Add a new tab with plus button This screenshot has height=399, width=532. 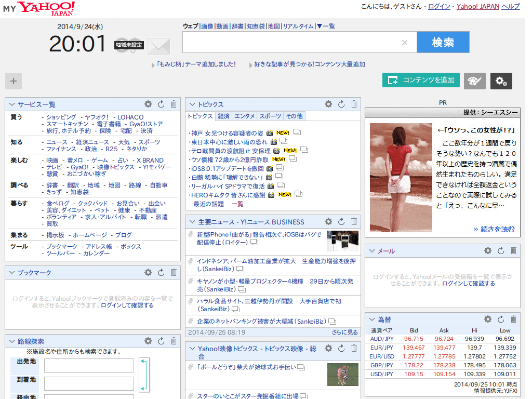14,81
